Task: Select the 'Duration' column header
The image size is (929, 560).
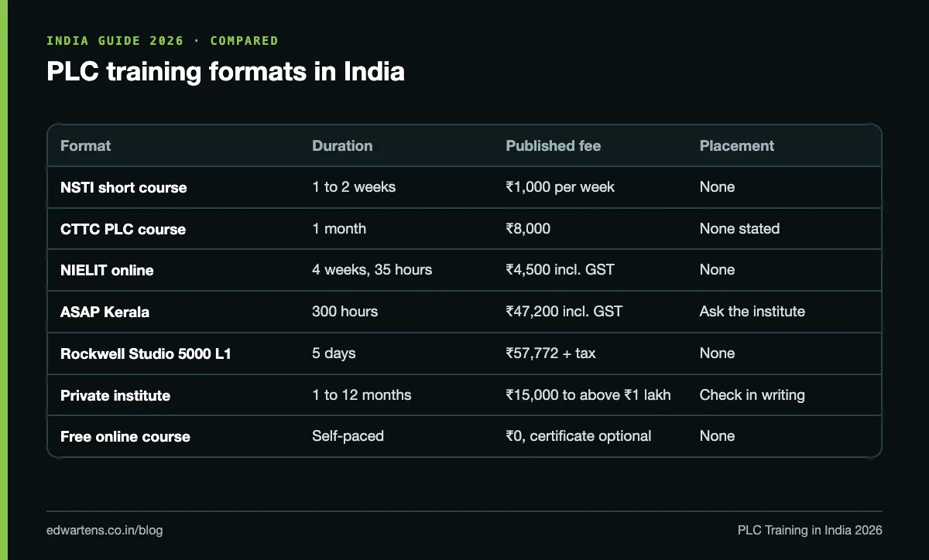Action: point(342,145)
